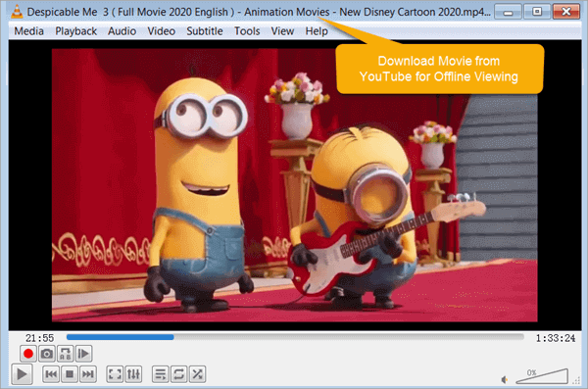This screenshot has height=389, width=588.
Task: Stop playback
Action: pos(70,374)
